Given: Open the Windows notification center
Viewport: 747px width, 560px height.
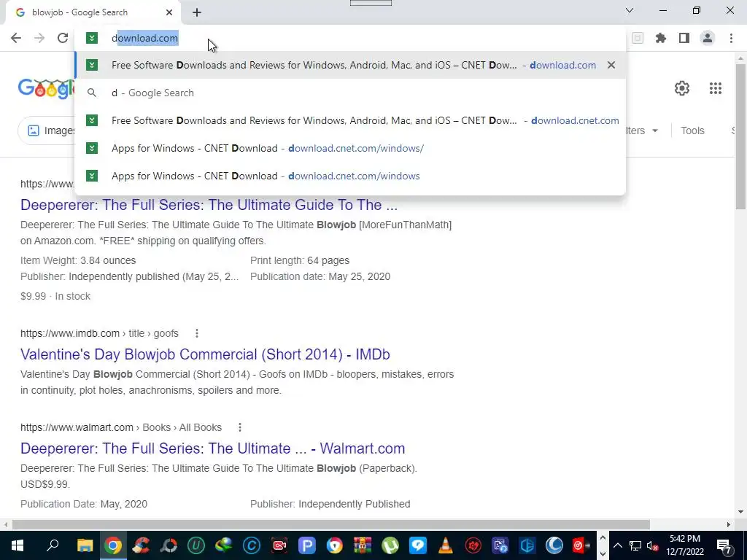Looking at the screenshot, I should tap(724, 545).
